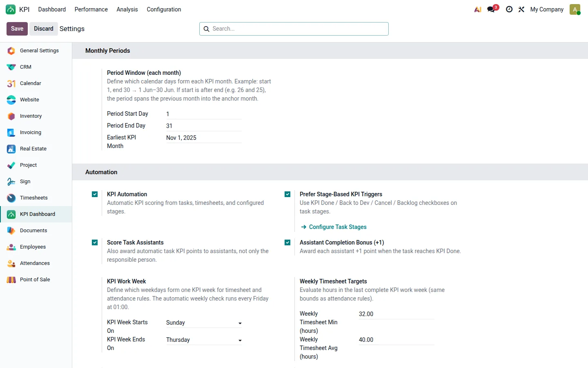Open the AI assistant icon

point(478,9)
